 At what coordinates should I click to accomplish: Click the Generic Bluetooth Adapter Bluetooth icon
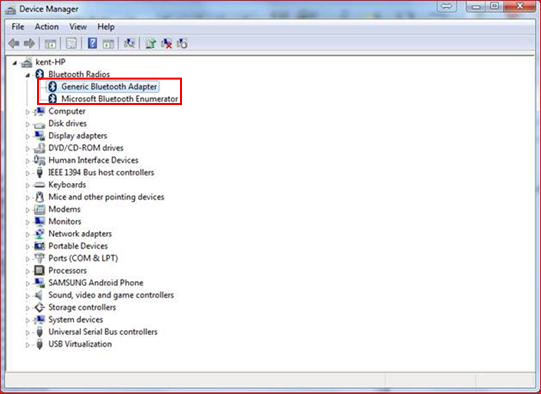pyautogui.click(x=52, y=86)
